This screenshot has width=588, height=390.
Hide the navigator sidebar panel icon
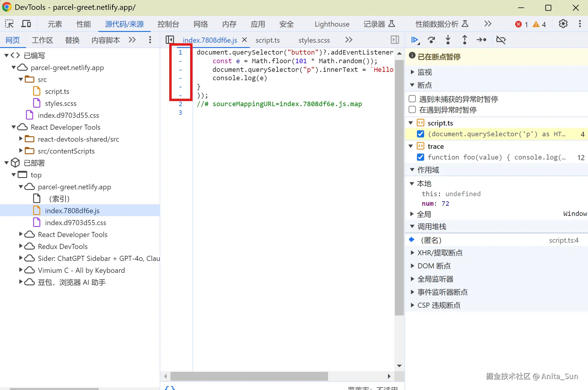170,40
